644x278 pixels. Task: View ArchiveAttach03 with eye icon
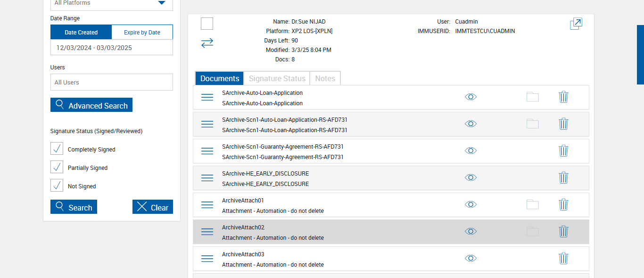[471, 258]
